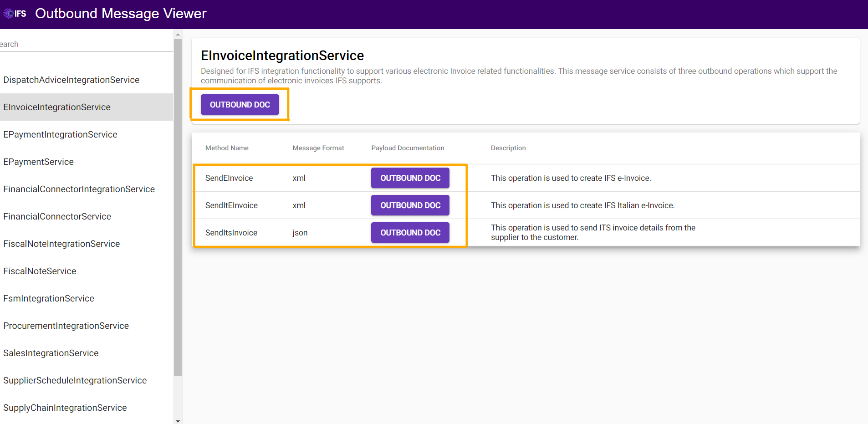Image resolution: width=868 pixels, height=424 pixels.
Task: Open OUTBOUND DOC for SendItEInvoice
Action: pos(410,205)
